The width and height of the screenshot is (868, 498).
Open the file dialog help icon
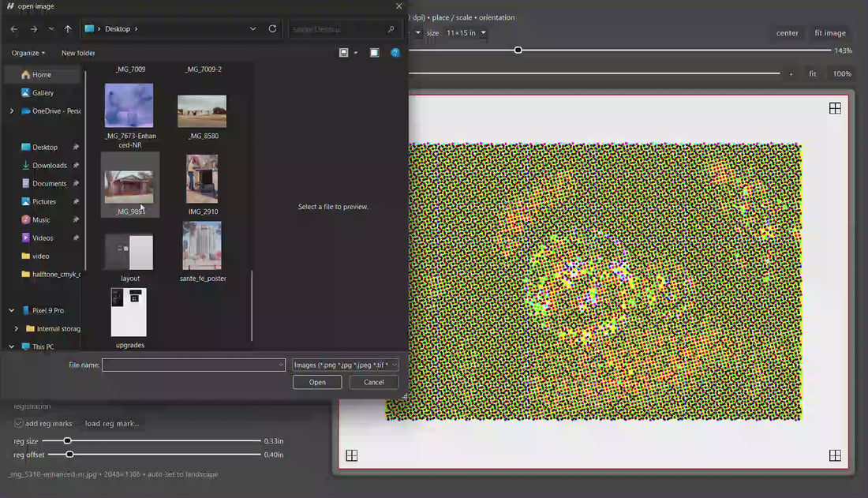click(395, 53)
